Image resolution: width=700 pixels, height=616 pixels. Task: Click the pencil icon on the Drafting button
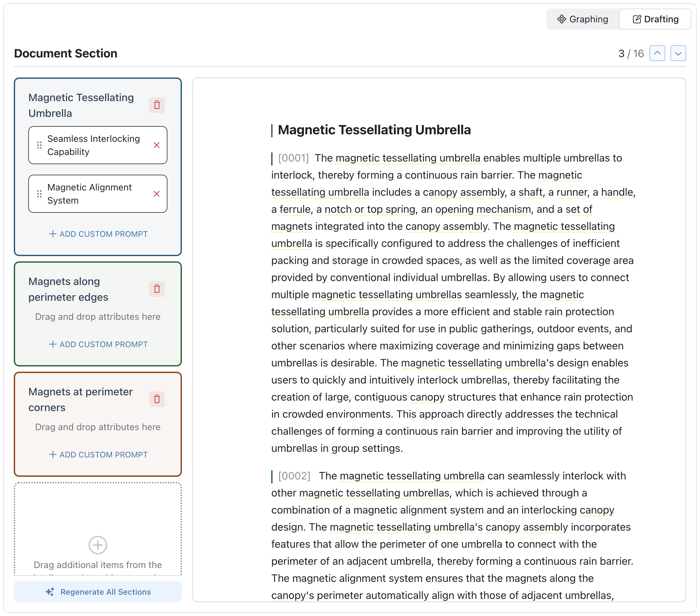tap(637, 19)
